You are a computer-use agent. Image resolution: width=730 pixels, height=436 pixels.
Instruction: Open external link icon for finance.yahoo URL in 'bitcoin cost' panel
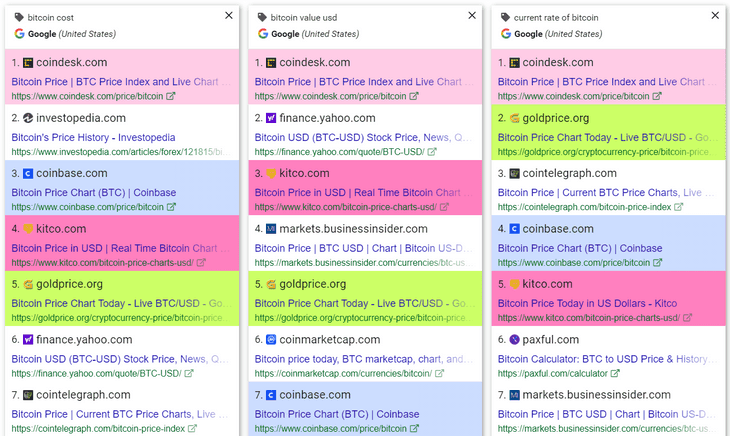click(x=189, y=373)
